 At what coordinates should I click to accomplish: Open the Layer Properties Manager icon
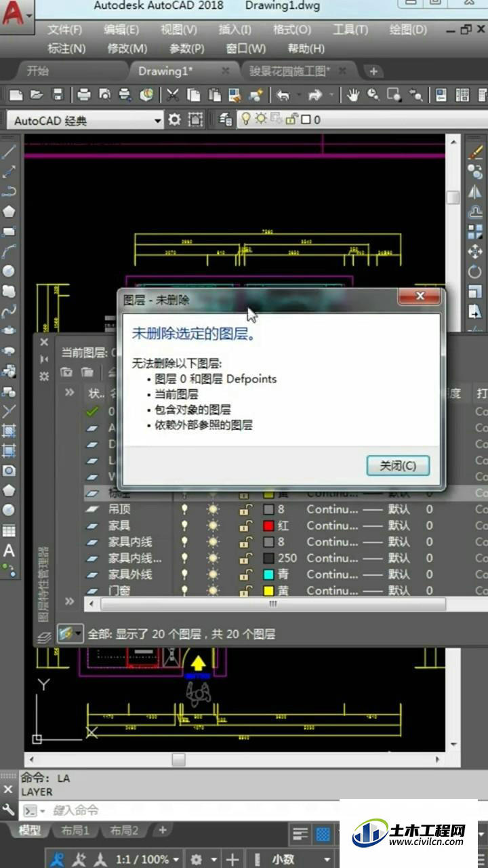(226, 120)
